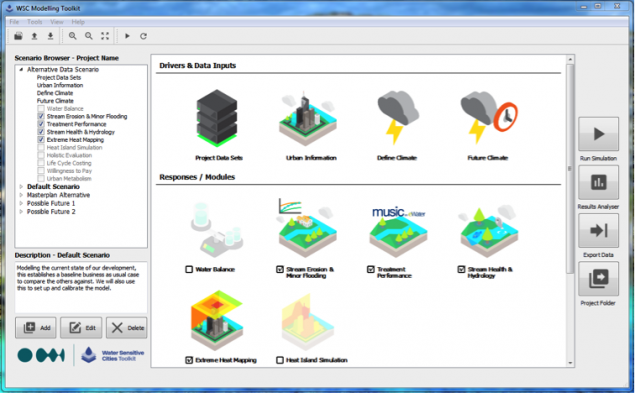This screenshot has height=393, width=635.
Task: Toggle Stream Erosion & Minor Flooding in tree
Action: click(x=41, y=116)
